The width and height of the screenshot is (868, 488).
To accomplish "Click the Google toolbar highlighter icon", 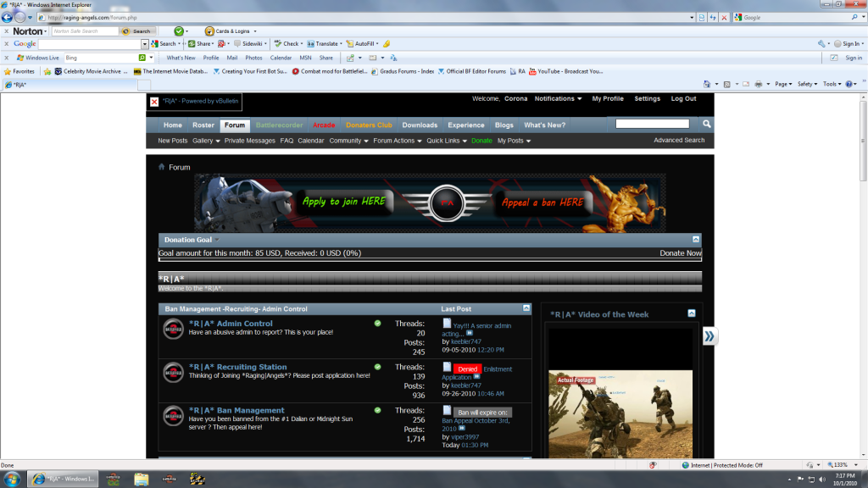I will point(387,44).
